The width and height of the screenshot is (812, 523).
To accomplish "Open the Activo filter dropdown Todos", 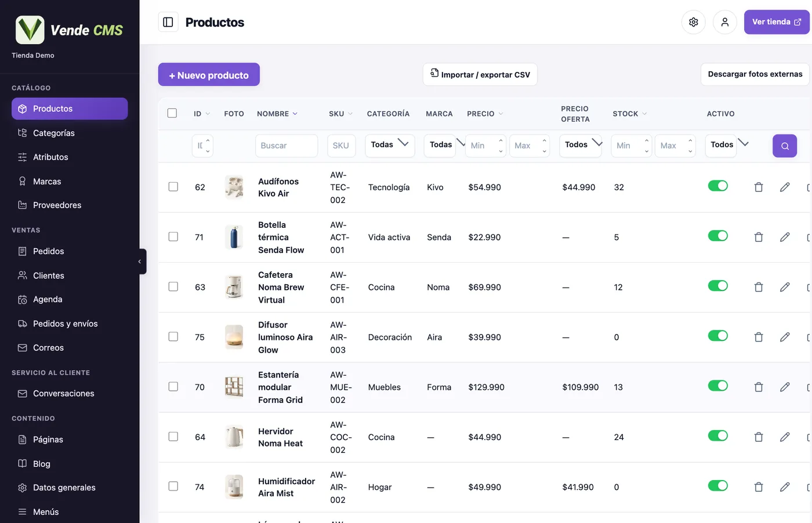I will 722,145.
